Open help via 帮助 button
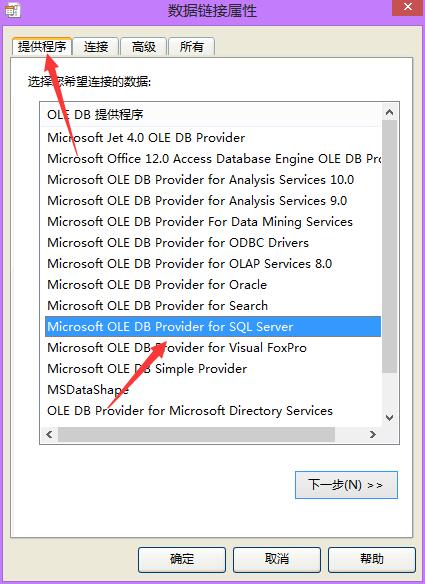This screenshot has width=425, height=584. pos(372,559)
